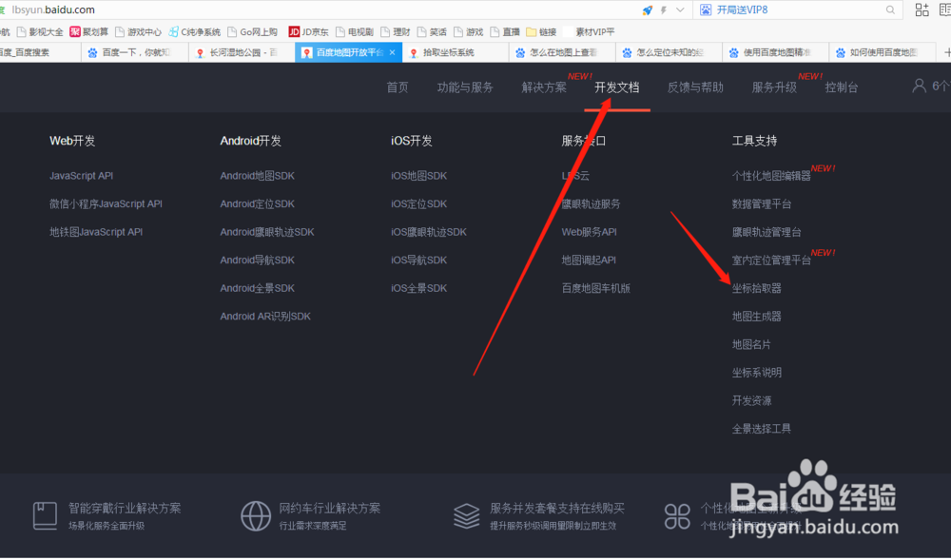
Task: Open 地图调起API link
Action: 589,260
